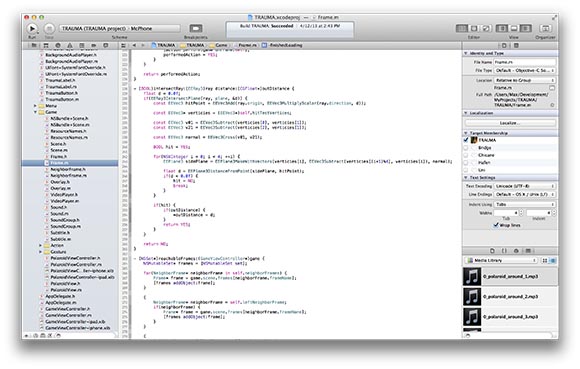
Task: Expand the Action group in navigator
Action: click(41, 245)
